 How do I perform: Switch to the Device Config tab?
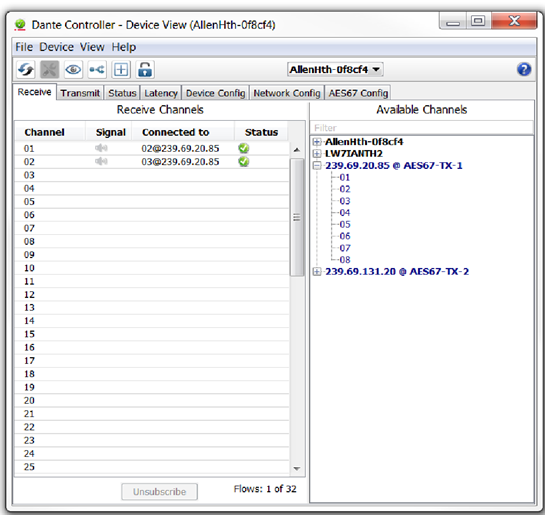(x=215, y=93)
